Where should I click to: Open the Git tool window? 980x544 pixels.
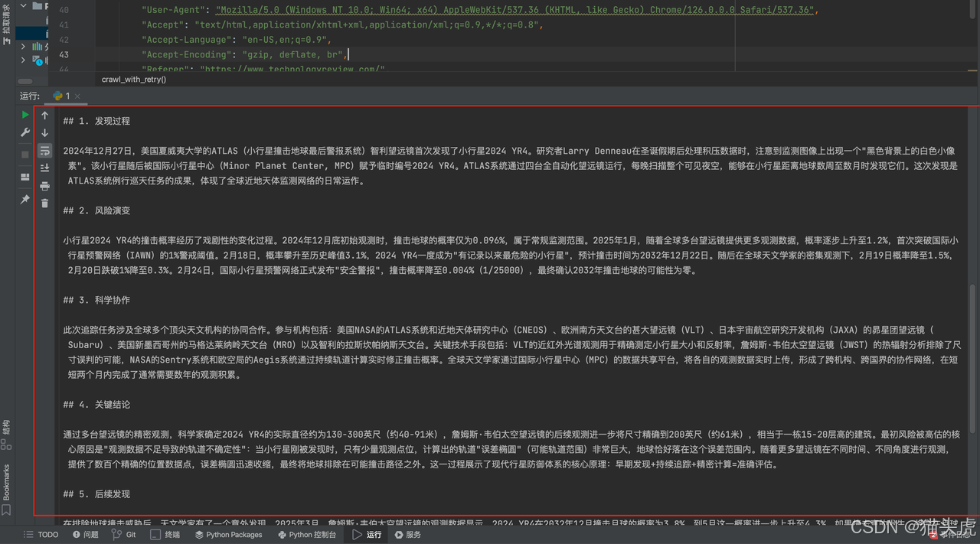tap(124, 535)
